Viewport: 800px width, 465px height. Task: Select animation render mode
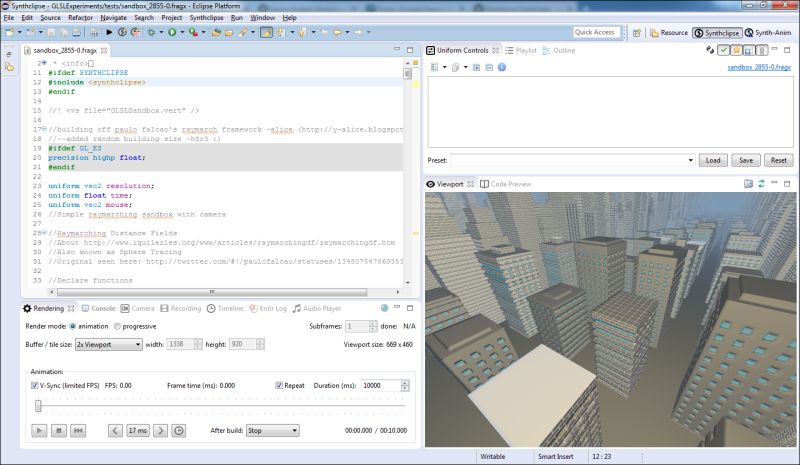tap(72, 326)
